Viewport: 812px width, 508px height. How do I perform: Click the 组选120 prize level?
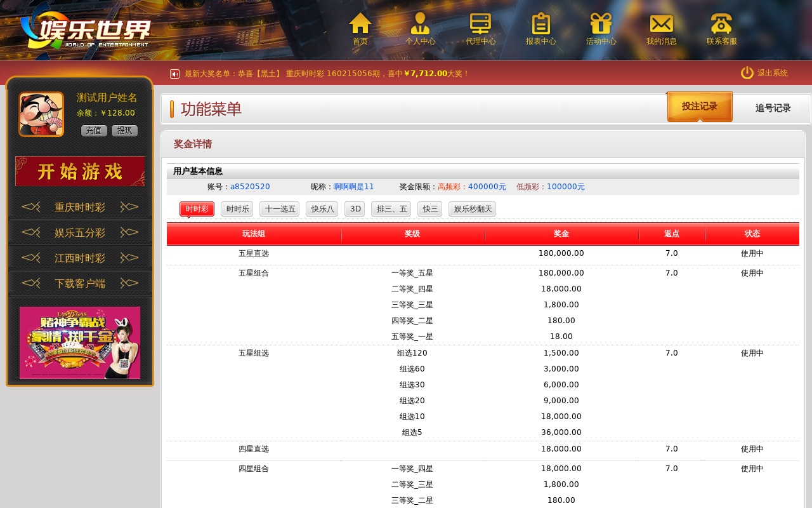(x=412, y=353)
